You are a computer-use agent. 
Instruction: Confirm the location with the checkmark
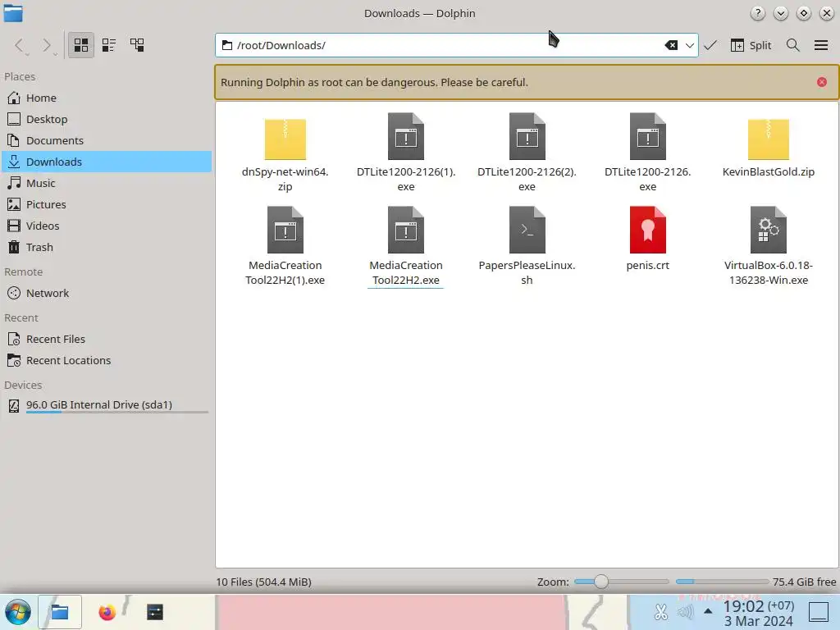(x=710, y=46)
